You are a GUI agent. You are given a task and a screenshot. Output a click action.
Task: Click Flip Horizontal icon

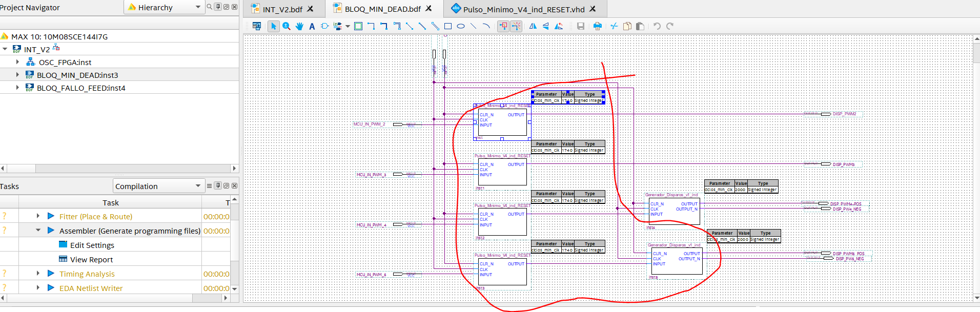[533, 26]
